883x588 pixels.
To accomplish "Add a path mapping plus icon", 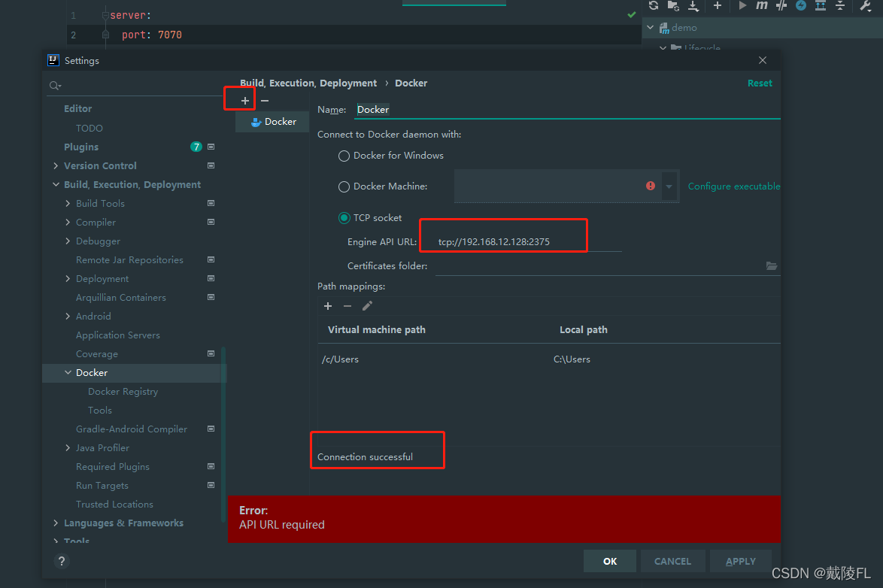I will [328, 306].
